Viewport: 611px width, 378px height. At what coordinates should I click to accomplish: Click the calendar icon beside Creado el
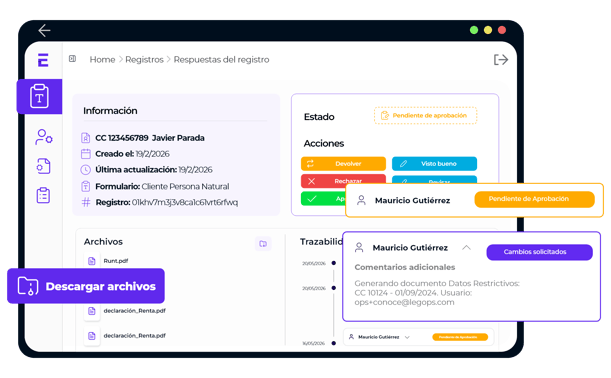(86, 154)
